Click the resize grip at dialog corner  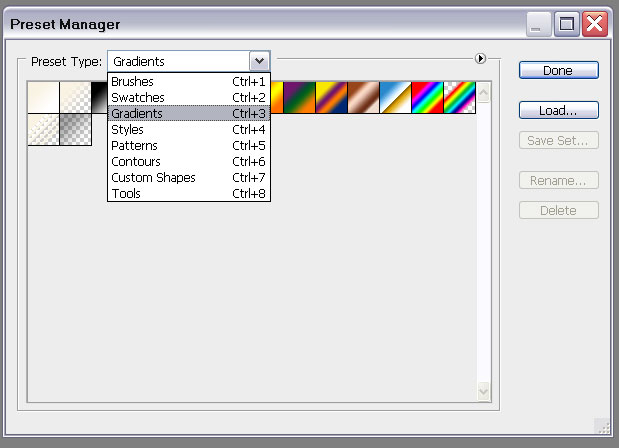[602, 427]
